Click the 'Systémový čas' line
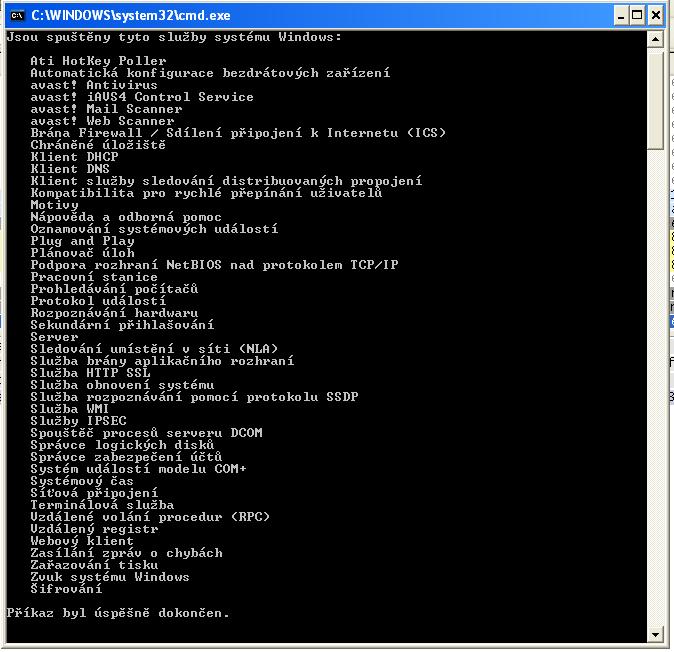Screen dimensions: 674x652 point(82,481)
